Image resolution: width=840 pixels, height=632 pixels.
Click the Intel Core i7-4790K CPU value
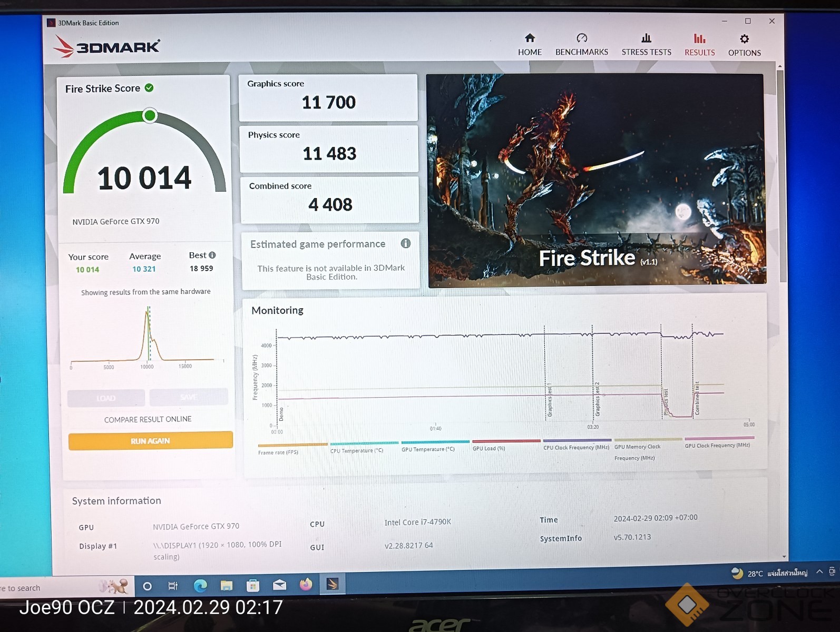tap(417, 522)
